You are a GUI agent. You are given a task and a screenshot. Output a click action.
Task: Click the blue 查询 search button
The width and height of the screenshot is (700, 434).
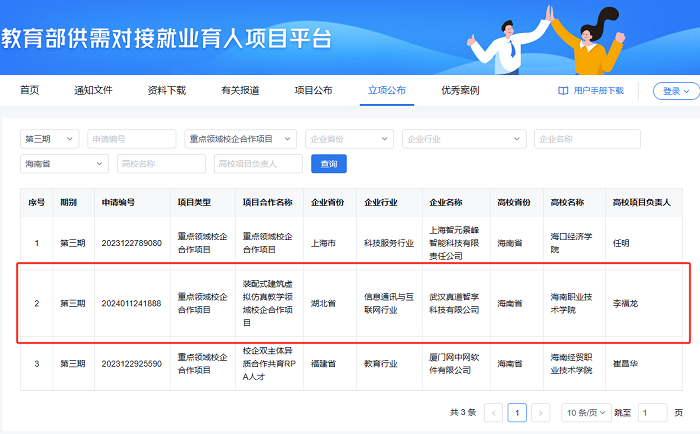click(328, 163)
